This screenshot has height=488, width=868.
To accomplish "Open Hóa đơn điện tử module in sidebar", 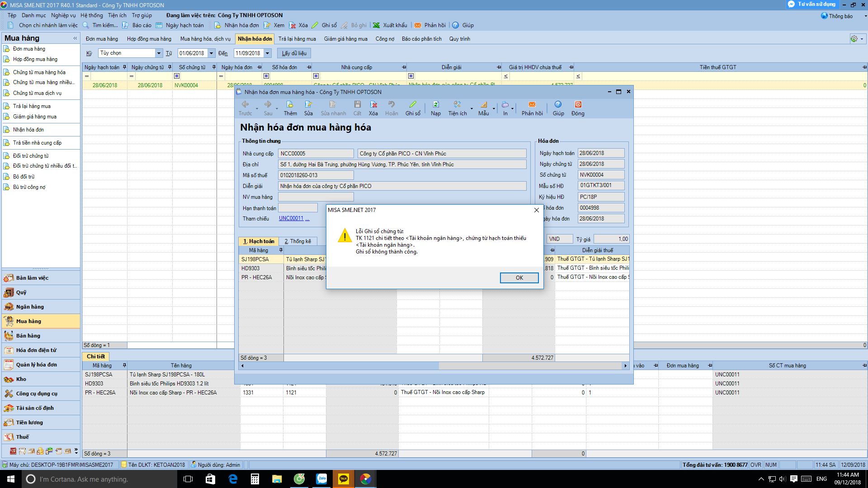I will (41, 350).
